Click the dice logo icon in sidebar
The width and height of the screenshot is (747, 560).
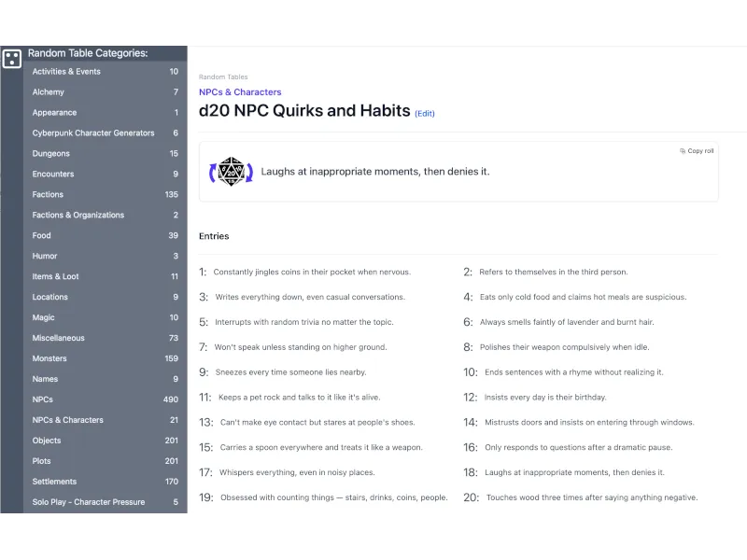click(11, 59)
